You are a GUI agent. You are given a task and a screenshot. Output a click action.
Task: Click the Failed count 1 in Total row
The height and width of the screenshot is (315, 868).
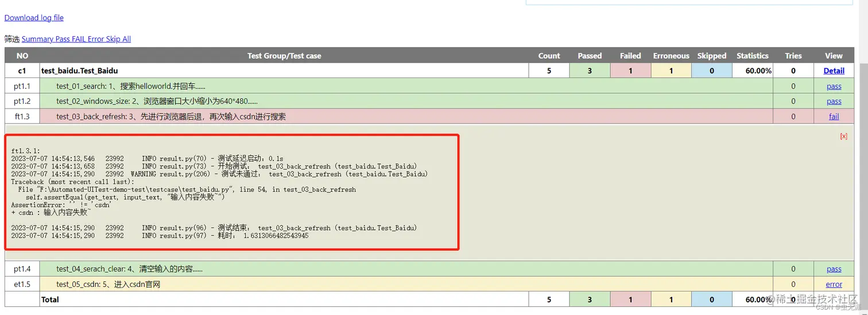630,300
